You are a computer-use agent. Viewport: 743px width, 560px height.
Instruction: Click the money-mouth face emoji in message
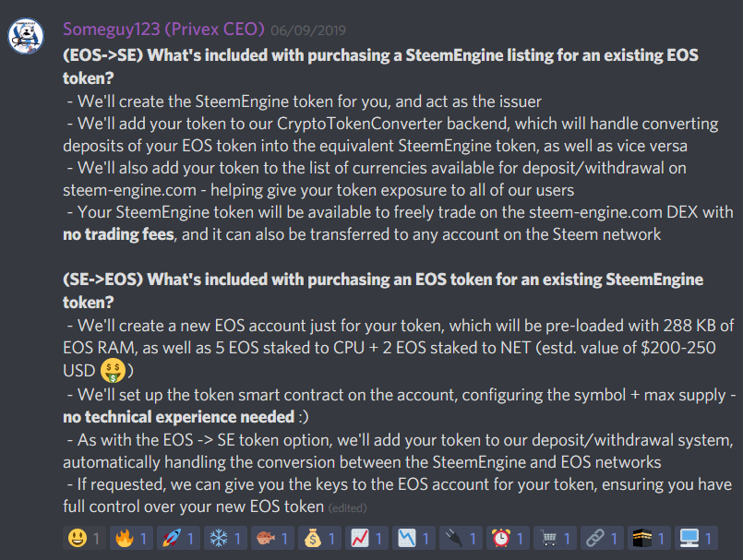point(112,370)
